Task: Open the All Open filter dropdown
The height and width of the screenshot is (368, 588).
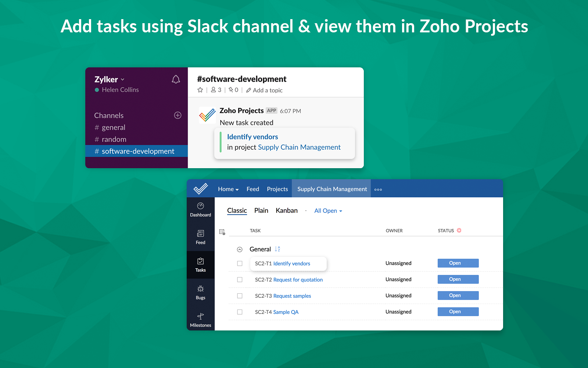Action: pyautogui.click(x=328, y=211)
